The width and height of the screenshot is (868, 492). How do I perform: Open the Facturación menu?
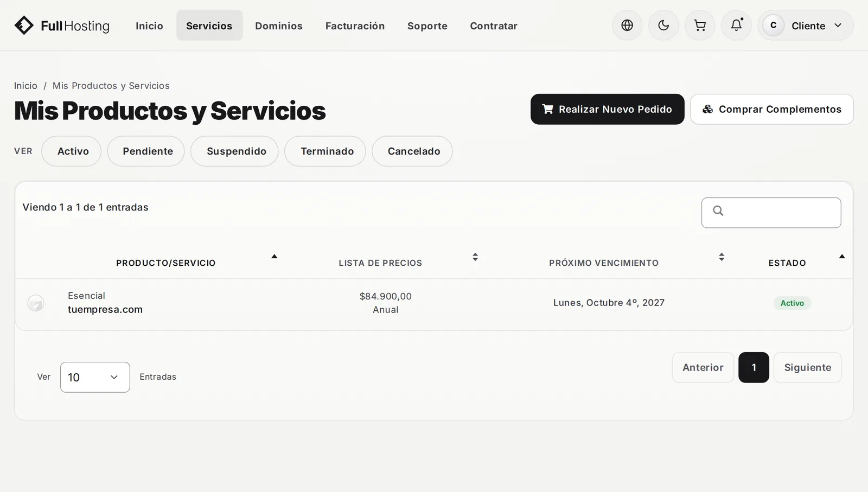(x=355, y=25)
